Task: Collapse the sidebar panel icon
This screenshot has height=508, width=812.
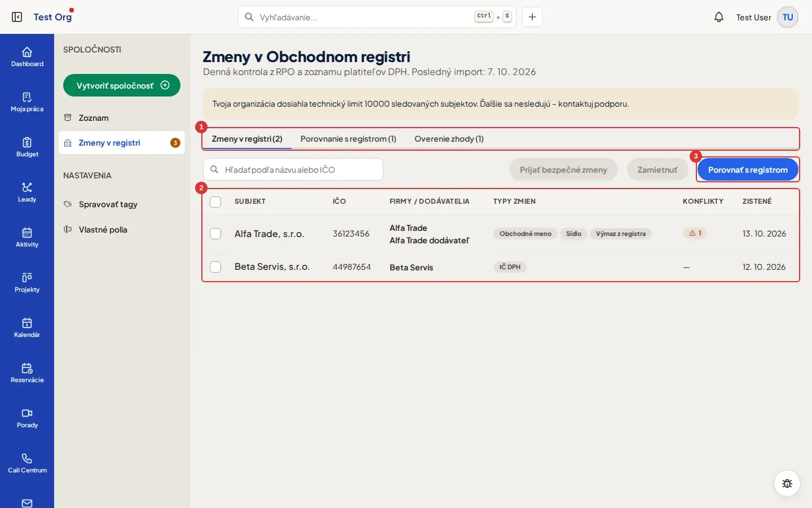Action: (x=17, y=17)
